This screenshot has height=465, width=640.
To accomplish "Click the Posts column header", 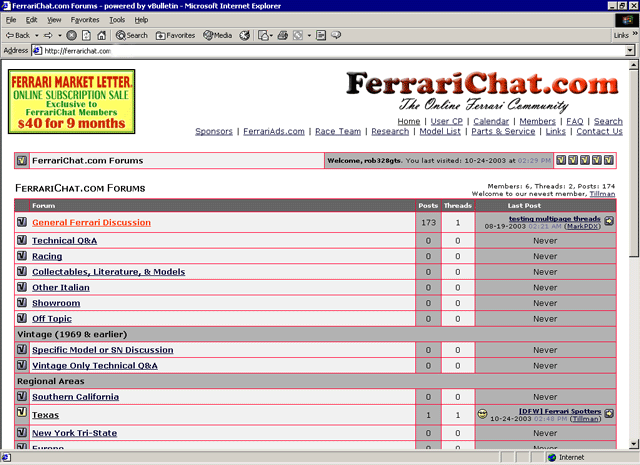I will click(428, 205).
